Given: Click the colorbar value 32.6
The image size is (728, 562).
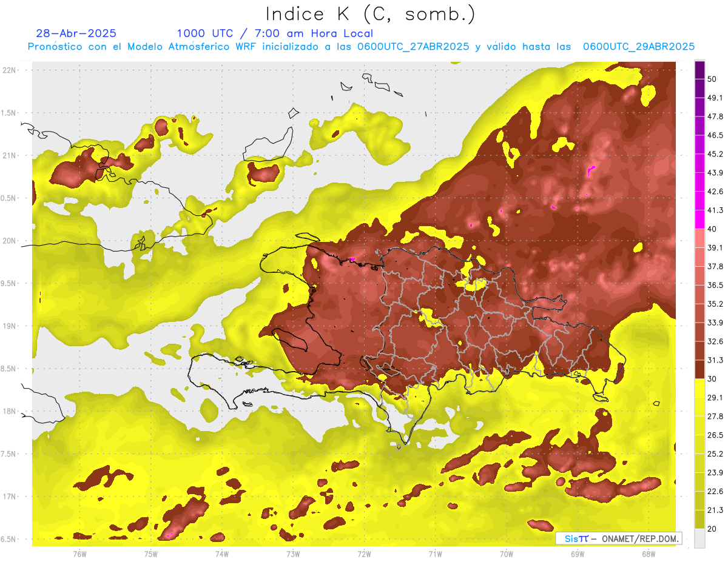Looking at the screenshot, I should click(x=715, y=341).
